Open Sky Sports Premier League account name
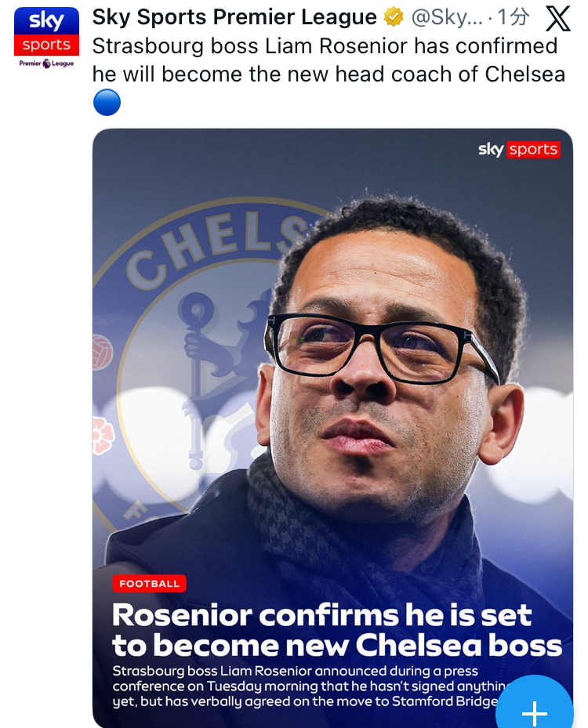Viewport: 588px width, 728px height. [234, 17]
